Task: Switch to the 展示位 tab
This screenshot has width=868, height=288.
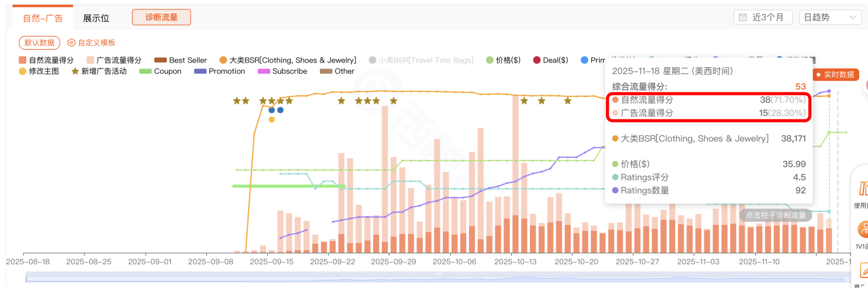Action: (96, 18)
